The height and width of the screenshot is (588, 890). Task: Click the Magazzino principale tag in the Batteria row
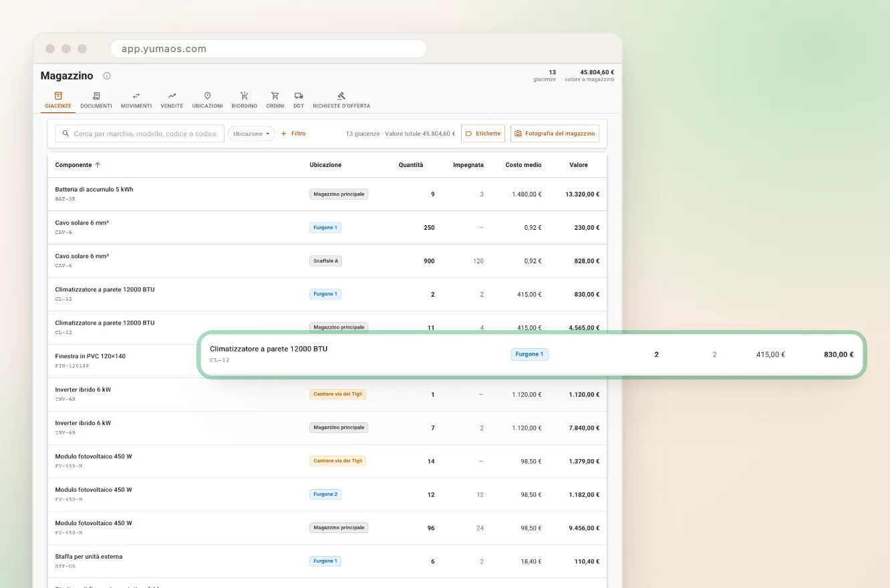339,194
